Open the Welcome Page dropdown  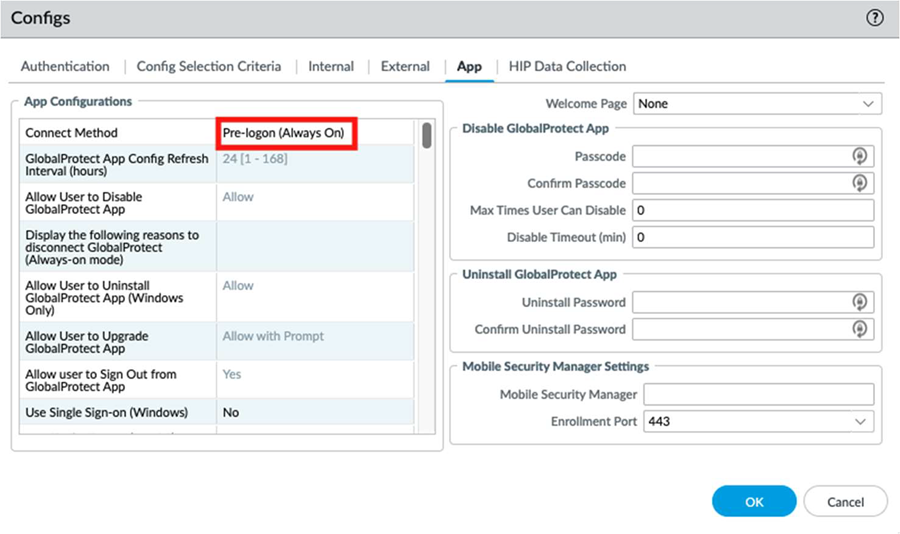(x=757, y=103)
